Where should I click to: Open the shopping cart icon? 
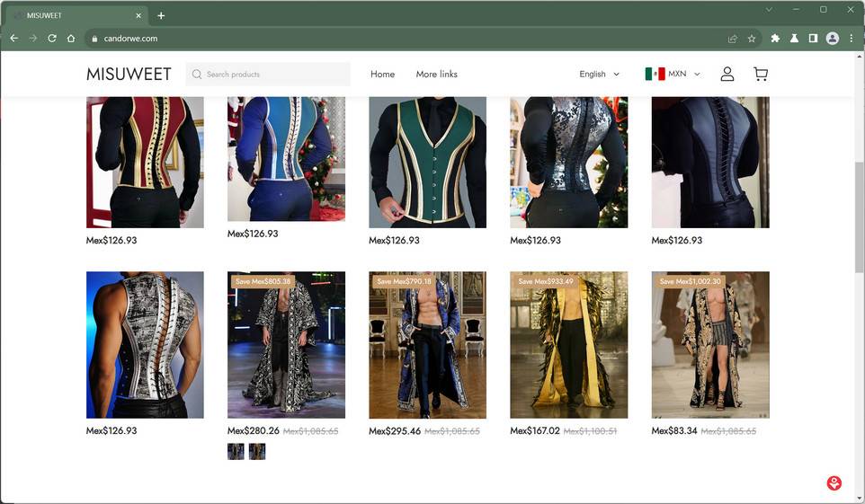(761, 74)
